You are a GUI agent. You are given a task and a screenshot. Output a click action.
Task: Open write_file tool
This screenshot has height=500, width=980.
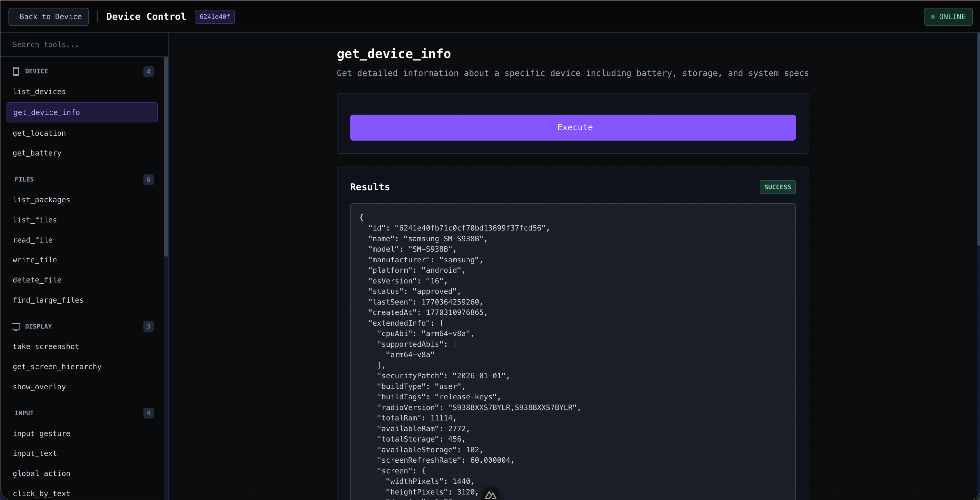click(82, 260)
